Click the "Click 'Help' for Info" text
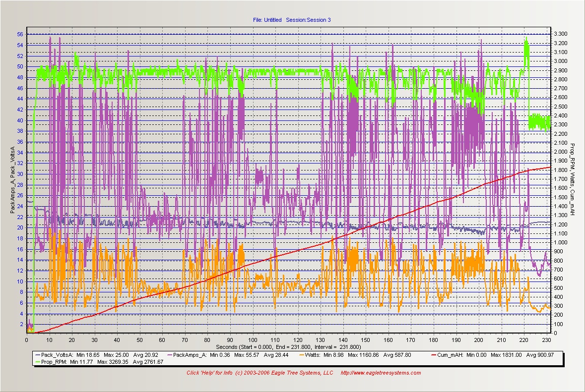The height and width of the screenshot is (392, 585). pos(208,373)
